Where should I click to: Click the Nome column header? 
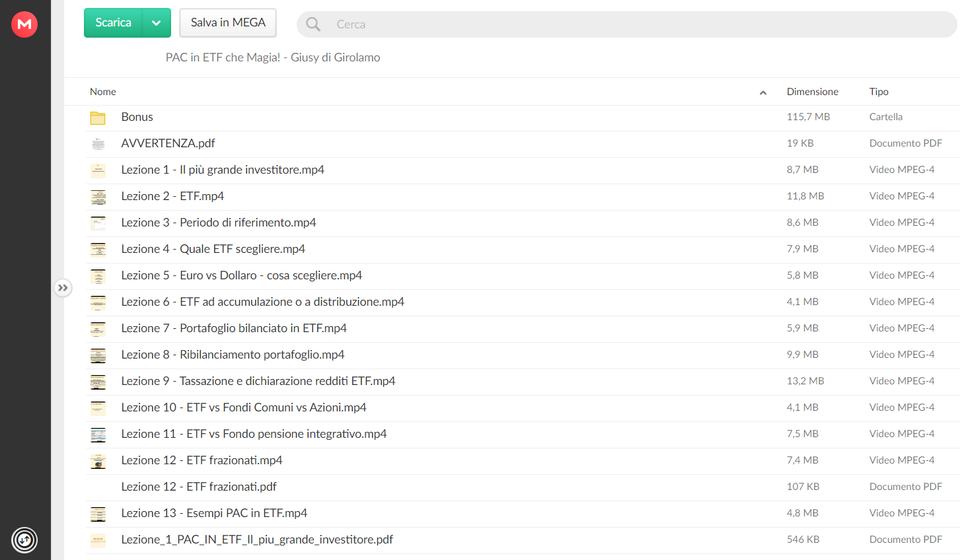[103, 92]
